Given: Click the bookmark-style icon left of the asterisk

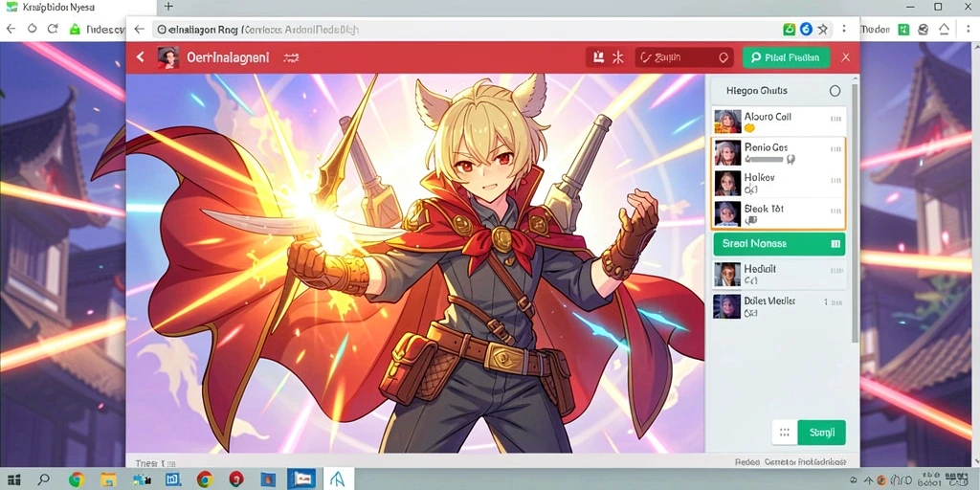Looking at the screenshot, I should (598, 57).
